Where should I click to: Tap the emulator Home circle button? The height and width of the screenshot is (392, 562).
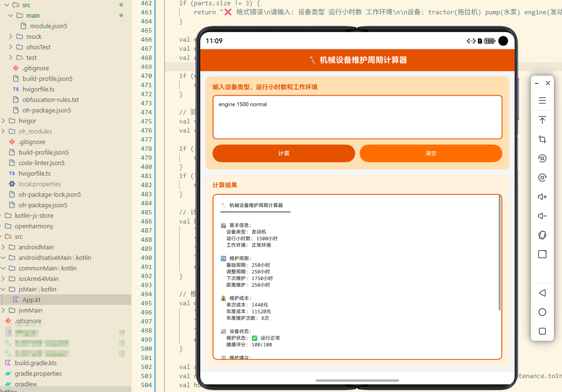[542, 312]
